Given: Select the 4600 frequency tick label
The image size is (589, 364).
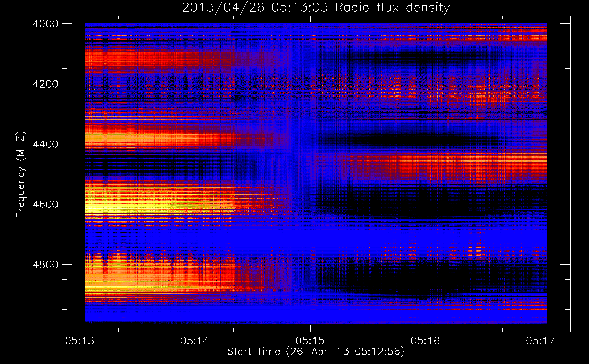Looking at the screenshot, I should [46, 204].
